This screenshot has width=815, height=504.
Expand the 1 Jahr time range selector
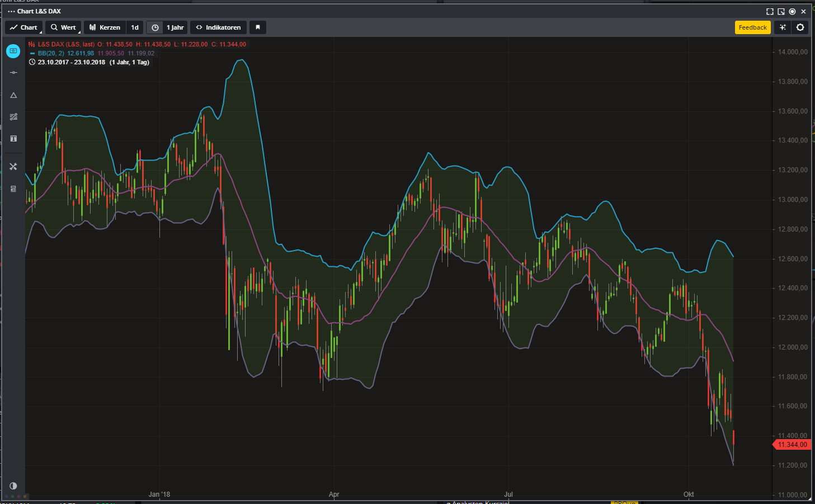point(168,27)
